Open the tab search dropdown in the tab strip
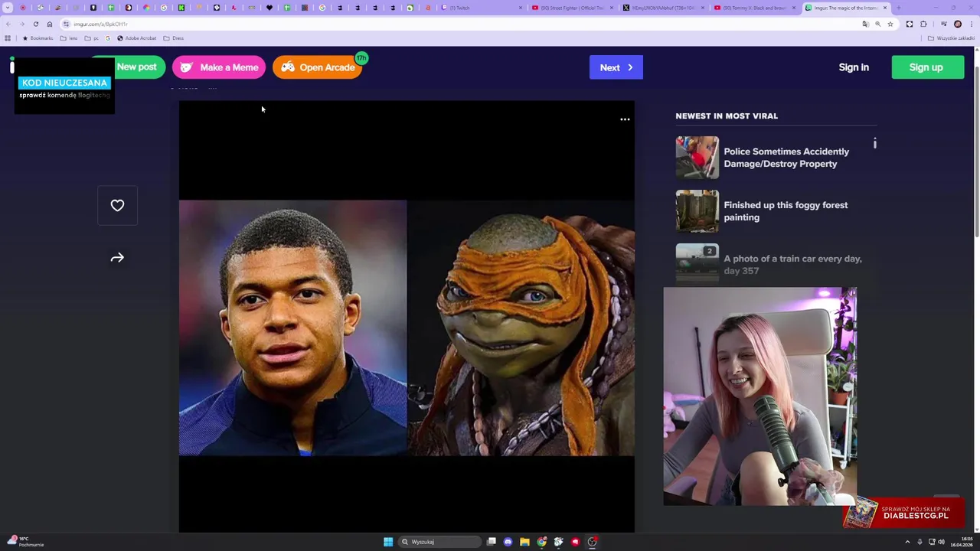The width and height of the screenshot is (980, 551). (8, 8)
